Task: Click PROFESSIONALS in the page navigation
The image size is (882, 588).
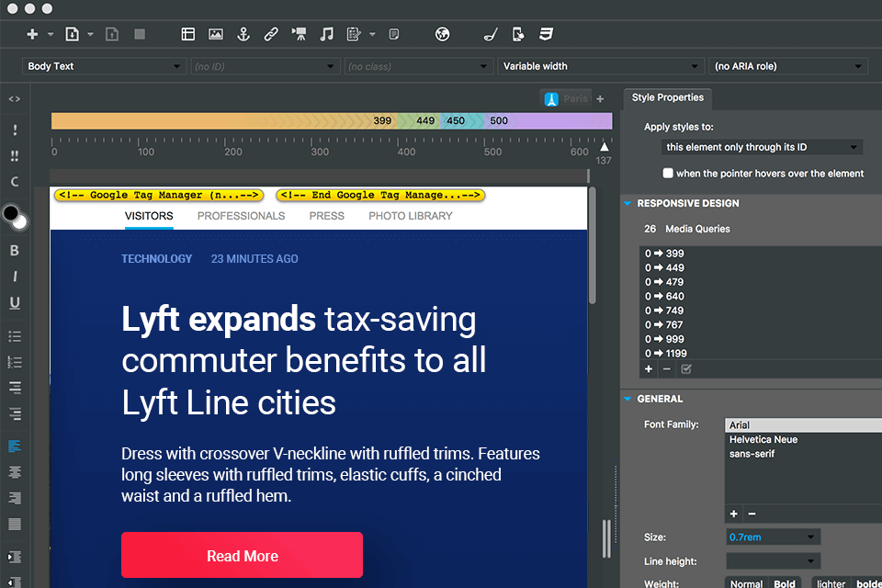Action: point(242,216)
